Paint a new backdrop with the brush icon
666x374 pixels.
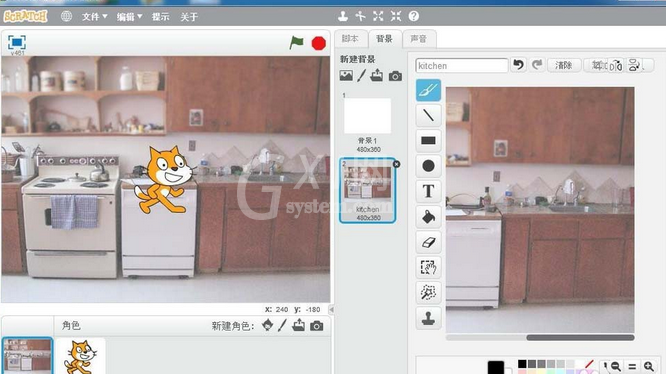pos(361,76)
